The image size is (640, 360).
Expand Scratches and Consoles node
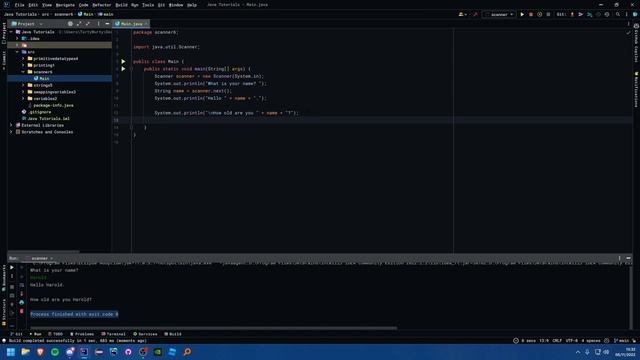tap(11, 132)
